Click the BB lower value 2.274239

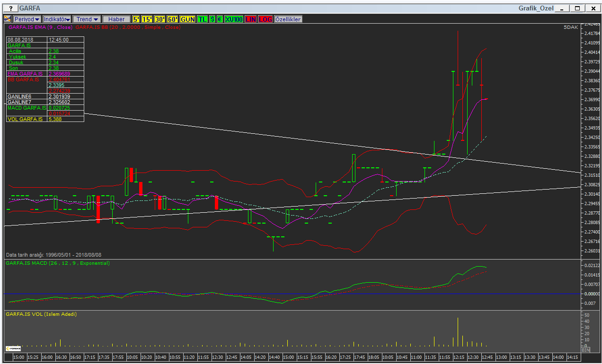tap(66, 91)
